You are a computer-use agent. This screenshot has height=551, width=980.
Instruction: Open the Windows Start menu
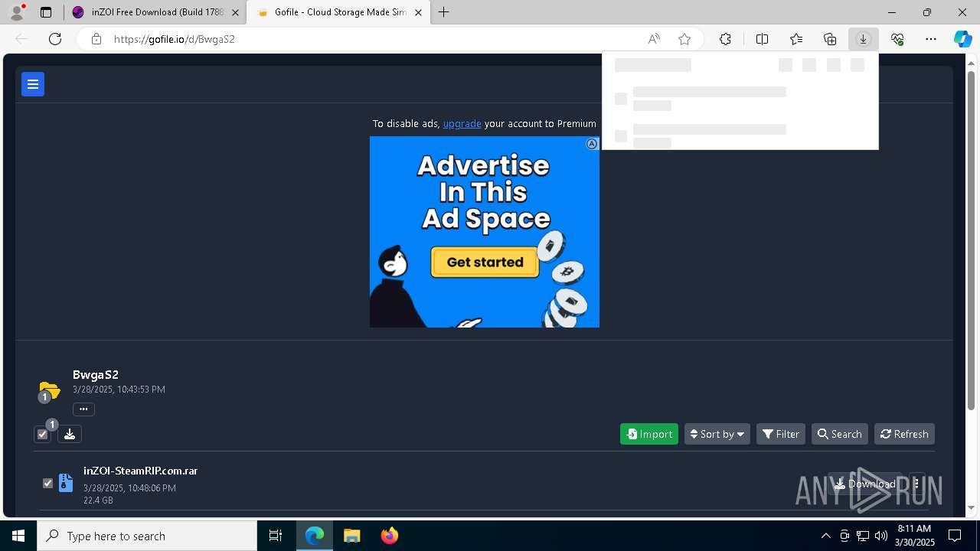click(18, 536)
